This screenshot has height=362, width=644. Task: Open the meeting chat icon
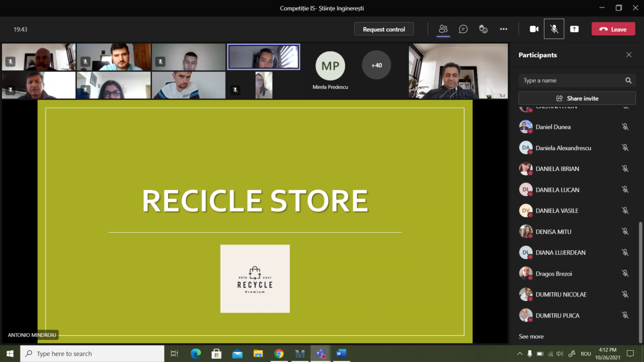tap(463, 29)
